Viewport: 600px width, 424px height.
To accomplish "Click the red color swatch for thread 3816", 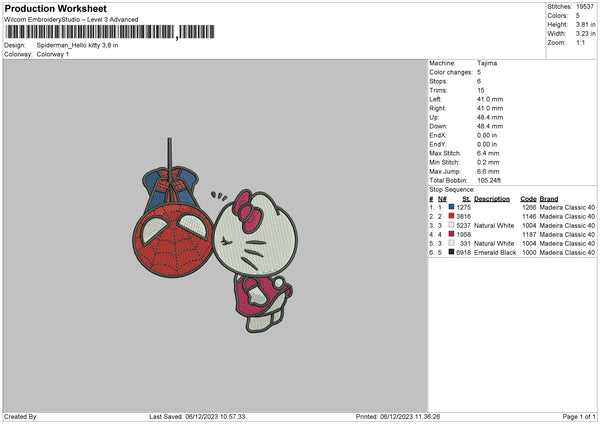I will pyautogui.click(x=451, y=216).
